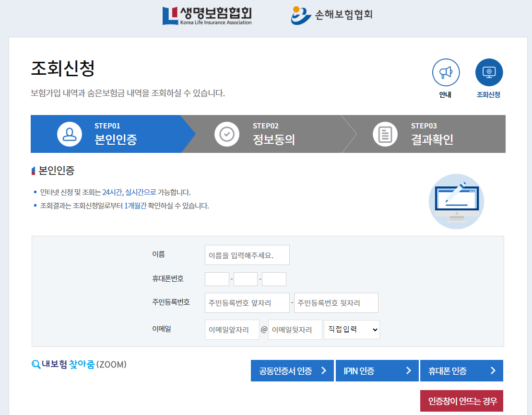Click the 조회신청 page heading
This screenshot has width=532, height=415.
(x=63, y=69)
